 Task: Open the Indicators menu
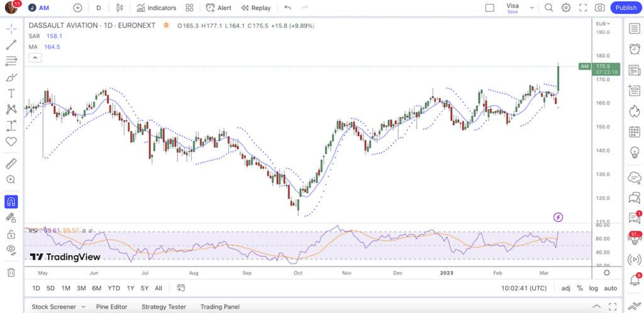[157, 8]
